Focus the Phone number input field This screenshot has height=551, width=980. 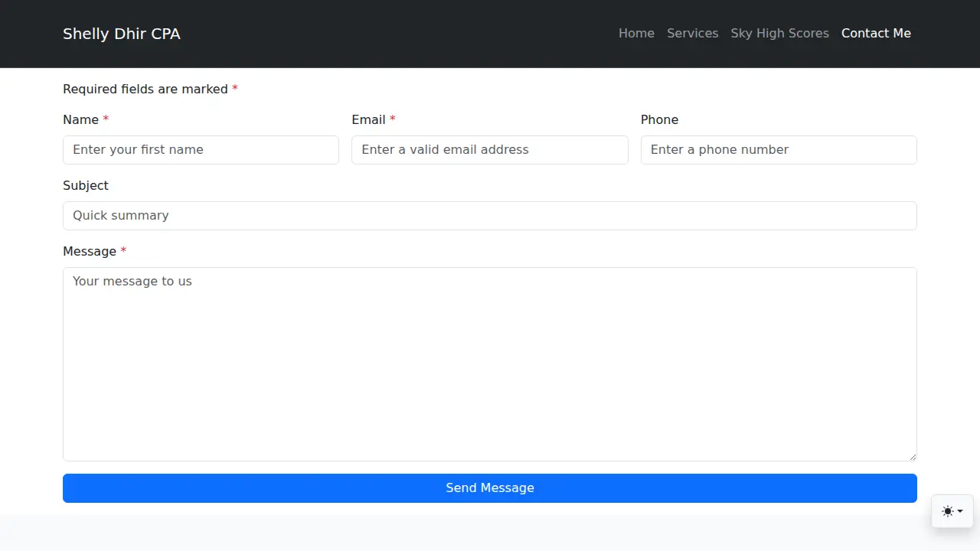click(x=779, y=150)
